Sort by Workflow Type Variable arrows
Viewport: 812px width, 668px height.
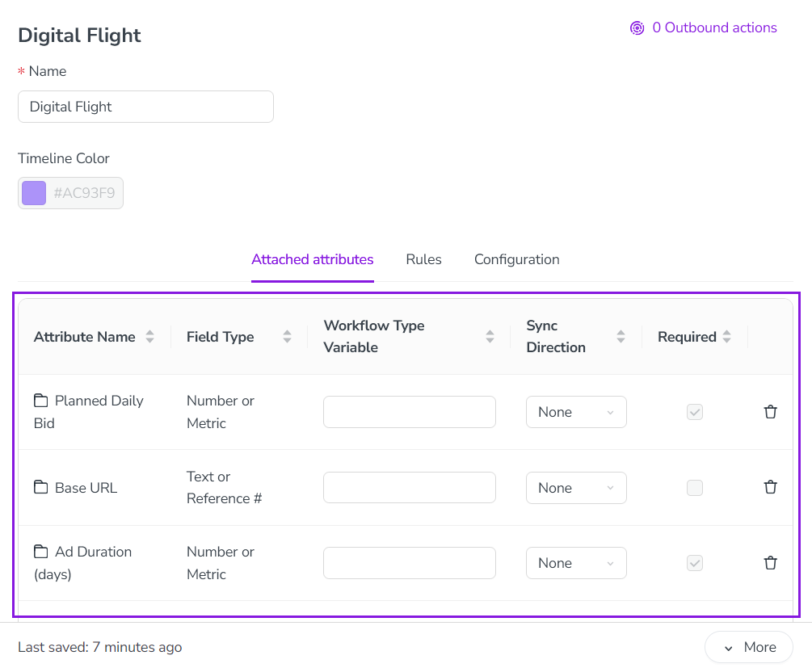tap(490, 337)
